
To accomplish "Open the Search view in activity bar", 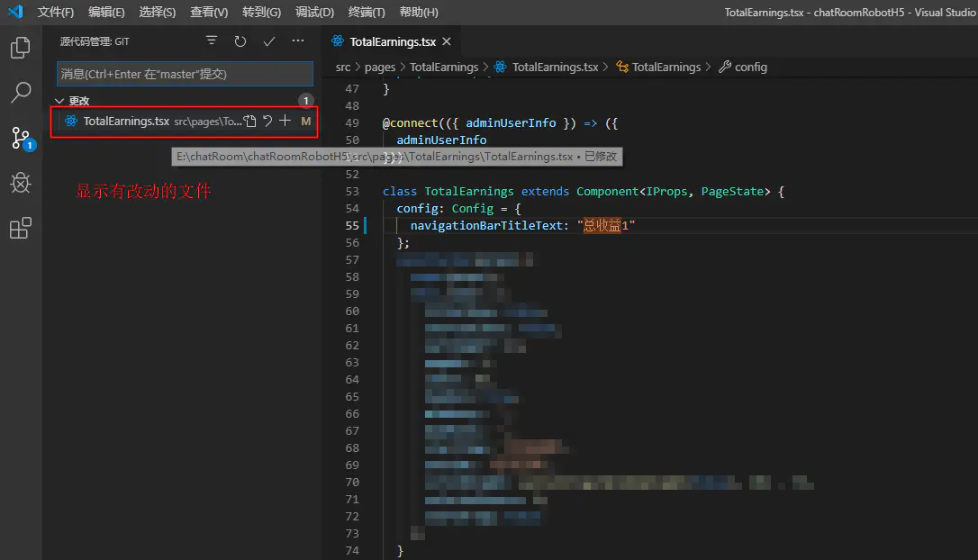I will click(21, 92).
